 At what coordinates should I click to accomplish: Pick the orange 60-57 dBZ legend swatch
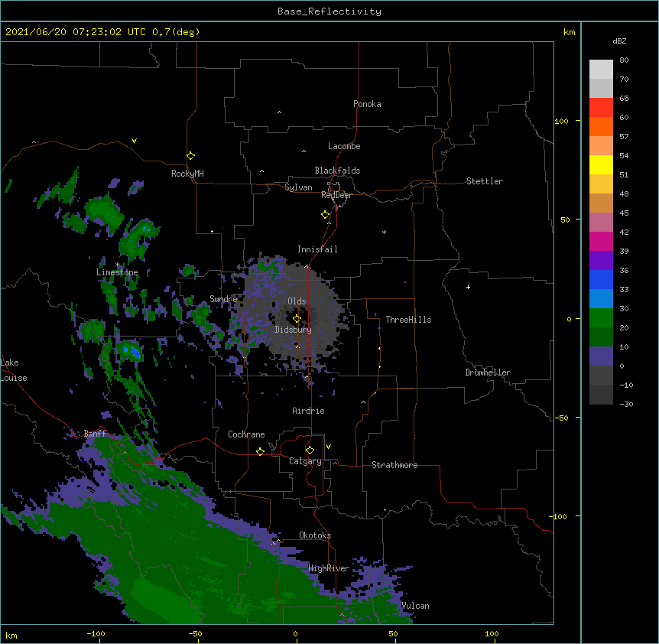601,126
